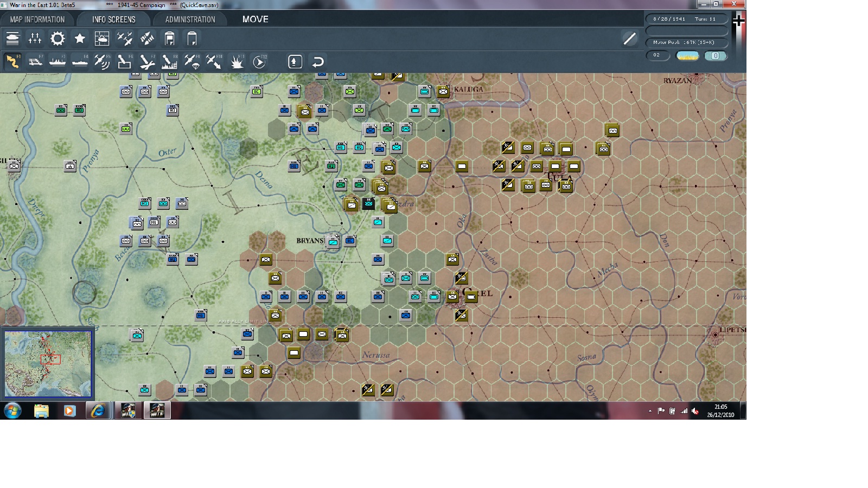Screen dimensions: 868x488
Task: Click the Bryansk city label
Action: (x=311, y=240)
